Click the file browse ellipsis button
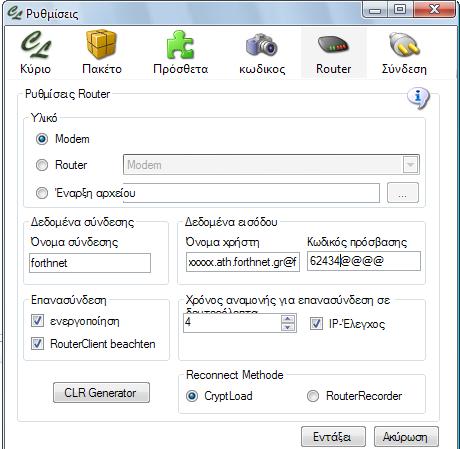This screenshot has width=460, height=449. 403,193
